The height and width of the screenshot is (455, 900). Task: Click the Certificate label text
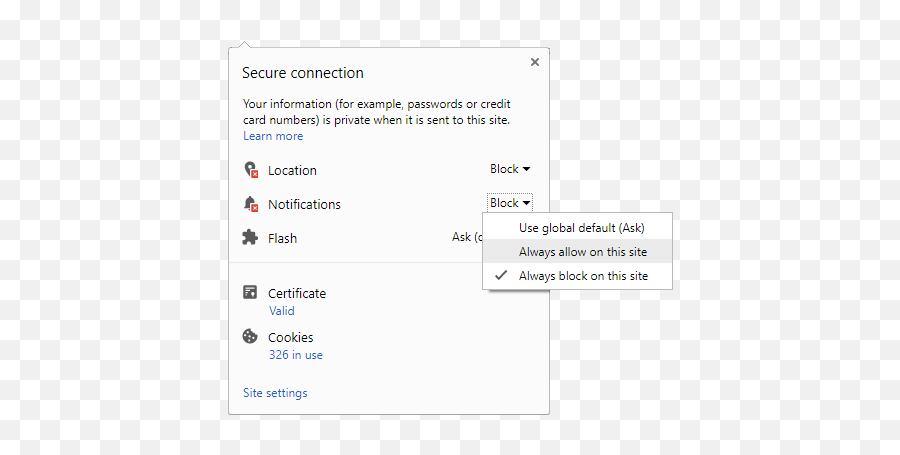point(297,293)
